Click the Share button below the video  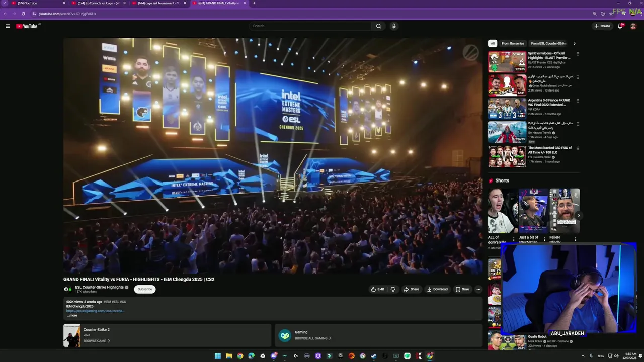(411, 289)
